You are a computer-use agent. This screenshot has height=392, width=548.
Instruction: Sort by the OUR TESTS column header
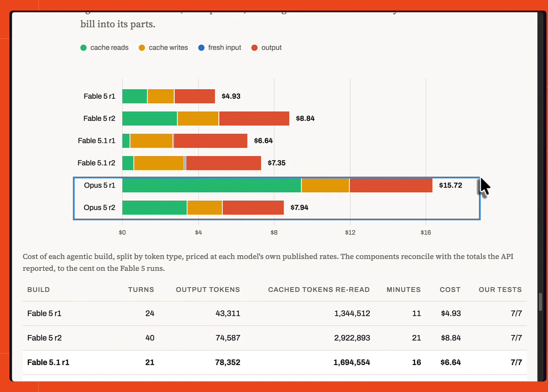pyautogui.click(x=500, y=290)
